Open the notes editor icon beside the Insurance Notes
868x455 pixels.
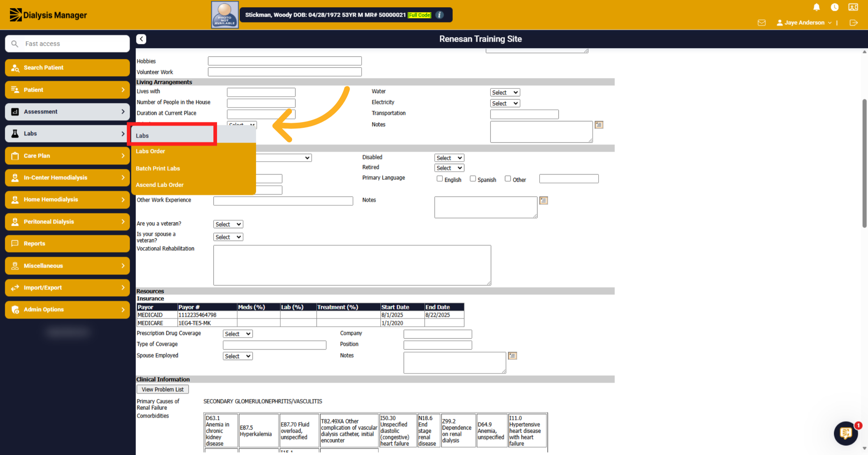[x=512, y=356]
